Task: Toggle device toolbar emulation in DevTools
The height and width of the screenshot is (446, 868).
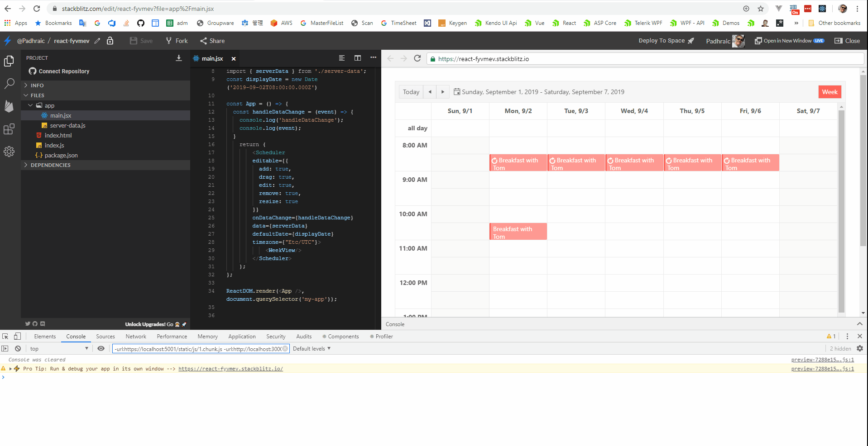Action: point(17,336)
